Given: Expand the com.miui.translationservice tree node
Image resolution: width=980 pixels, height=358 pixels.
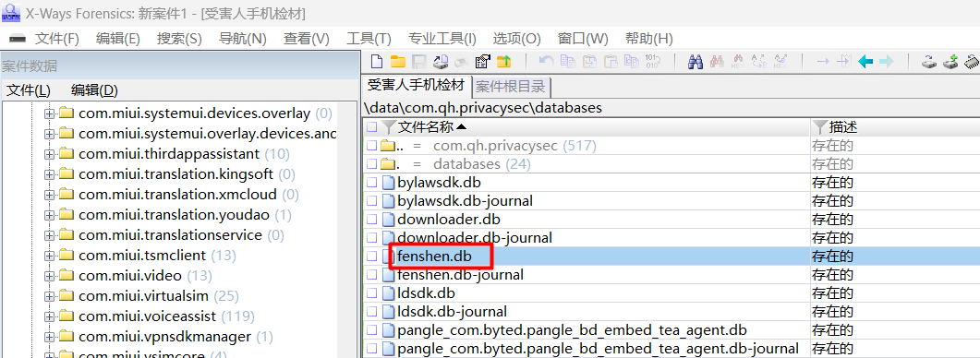Looking at the screenshot, I should (49, 235).
